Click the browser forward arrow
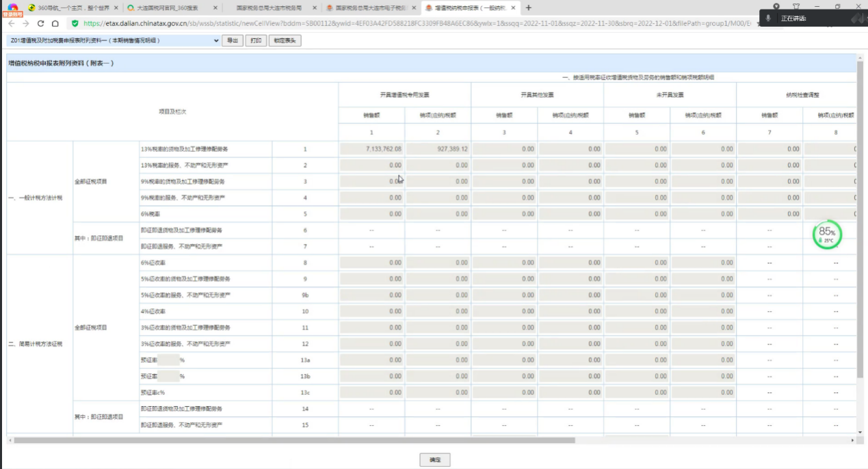Viewport: 868px width, 469px height. coord(25,23)
